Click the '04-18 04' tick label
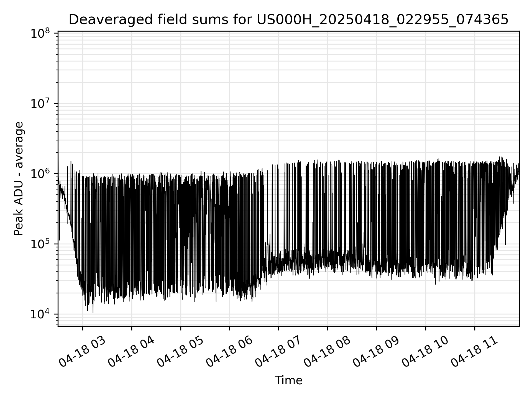Image resolution: width=532 pixels, height=399 pixels. [x=131, y=352]
